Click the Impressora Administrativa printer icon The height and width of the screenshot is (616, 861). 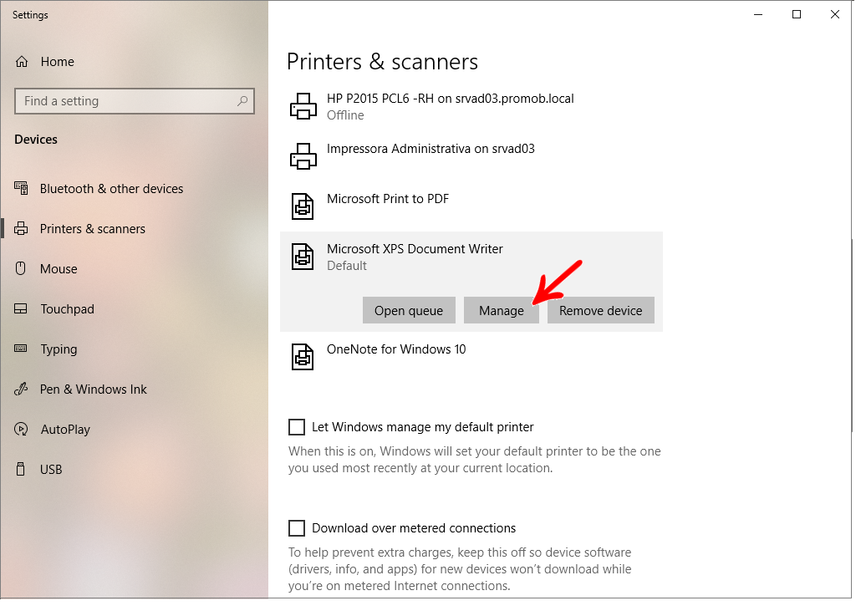pyautogui.click(x=303, y=156)
